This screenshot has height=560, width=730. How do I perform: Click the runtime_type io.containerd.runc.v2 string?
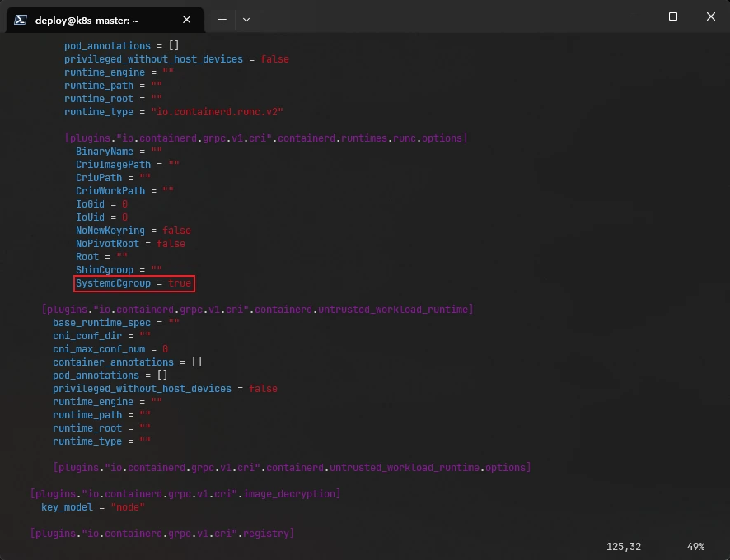point(217,112)
